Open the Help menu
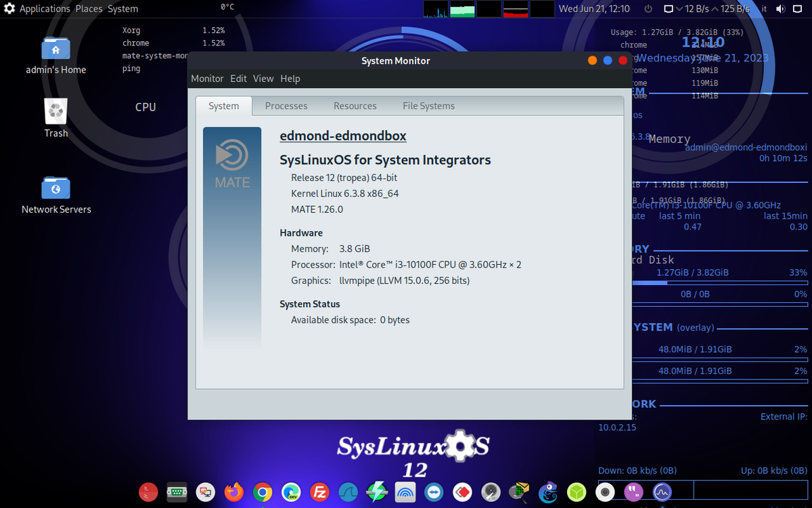Screen dimensions: 812x508 pyautogui.click(x=290, y=79)
